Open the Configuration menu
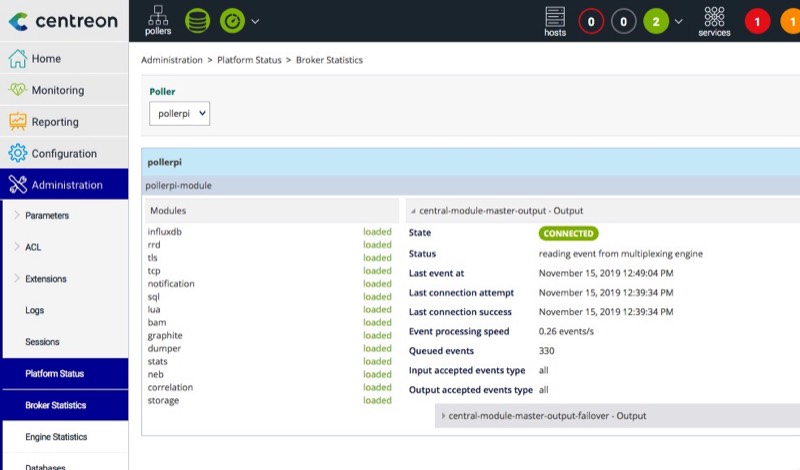800x470 pixels. [x=64, y=153]
